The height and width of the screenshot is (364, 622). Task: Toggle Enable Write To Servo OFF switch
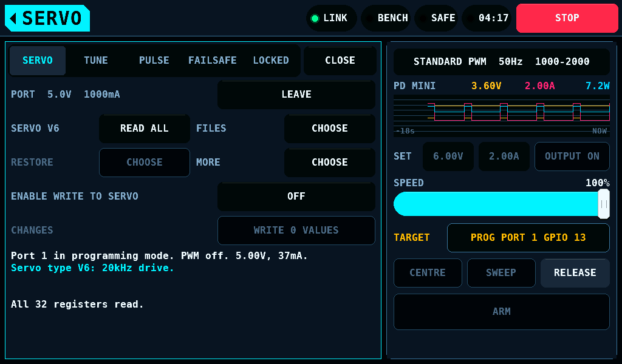tap(296, 197)
